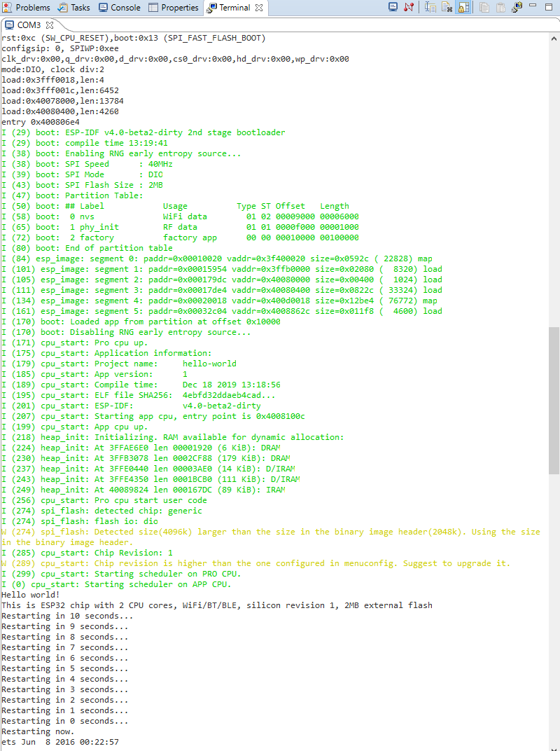The height and width of the screenshot is (751, 560).
Task: Minimize the Terminal view panel
Action: [x=533, y=6]
